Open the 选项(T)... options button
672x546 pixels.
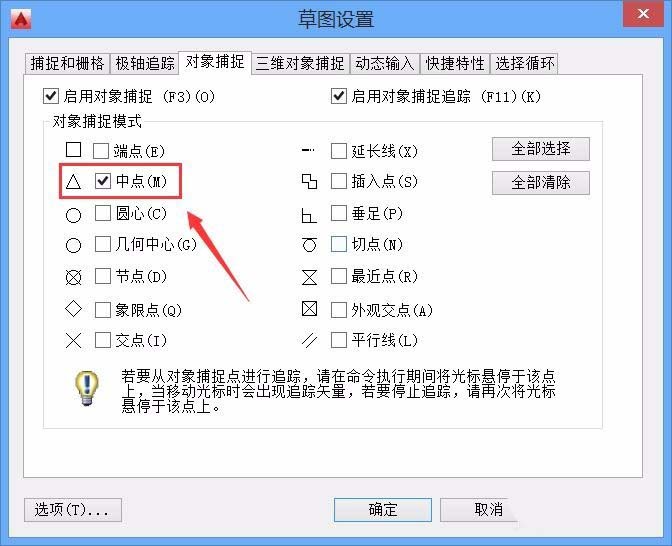pyautogui.click(x=73, y=510)
